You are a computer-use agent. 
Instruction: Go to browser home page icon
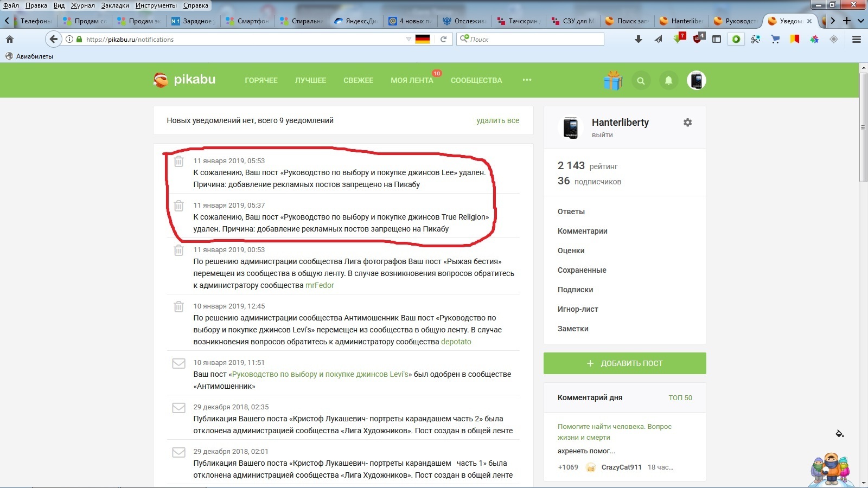pos(10,39)
